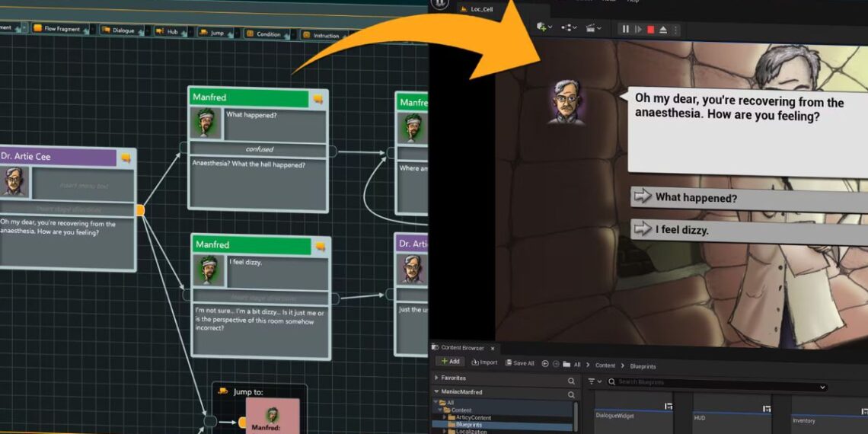The width and height of the screenshot is (868, 434).
Task: Select the Dialogue node tool
Action: coord(118,30)
